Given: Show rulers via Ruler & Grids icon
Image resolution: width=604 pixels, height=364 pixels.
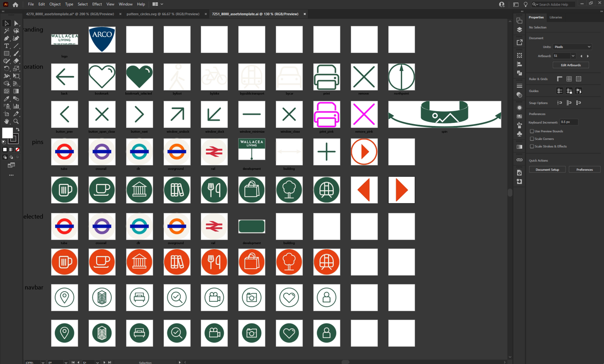Looking at the screenshot, I should point(559,79).
